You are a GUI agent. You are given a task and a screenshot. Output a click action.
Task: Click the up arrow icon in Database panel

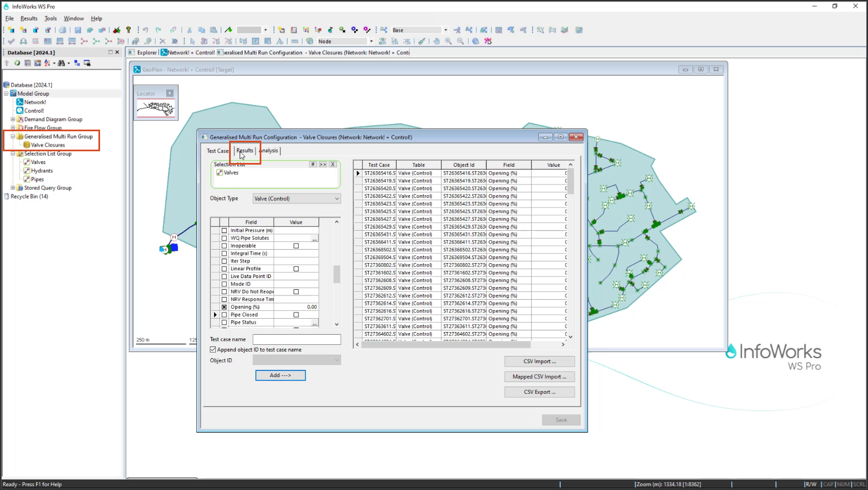pyautogui.click(x=7, y=63)
